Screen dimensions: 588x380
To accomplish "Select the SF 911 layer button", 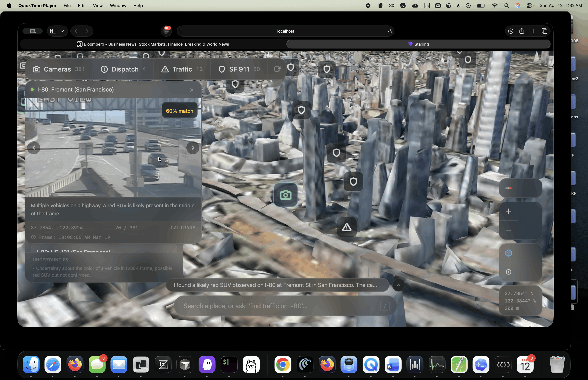I will pyautogui.click(x=239, y=69).
